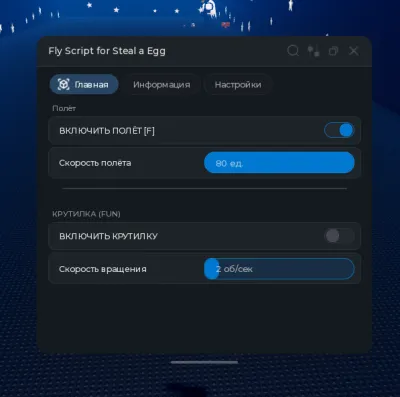Screen dimensions: 400x397
Task: Open the Настройки tab
Action: [238, 85]
